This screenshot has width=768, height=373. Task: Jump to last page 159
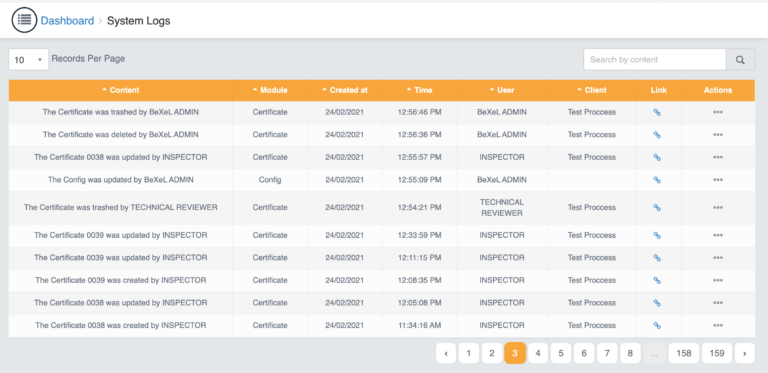pos(717,353)
